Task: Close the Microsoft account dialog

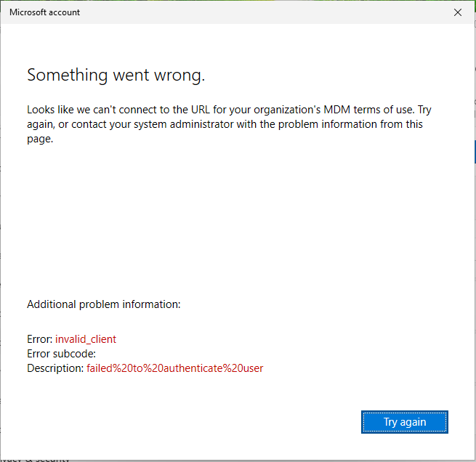Action: click(457, 12)
